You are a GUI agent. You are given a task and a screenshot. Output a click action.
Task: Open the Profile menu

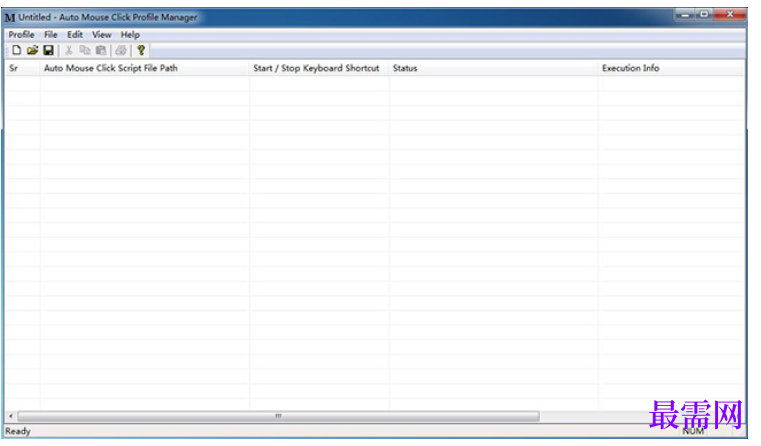pos(21,35)
